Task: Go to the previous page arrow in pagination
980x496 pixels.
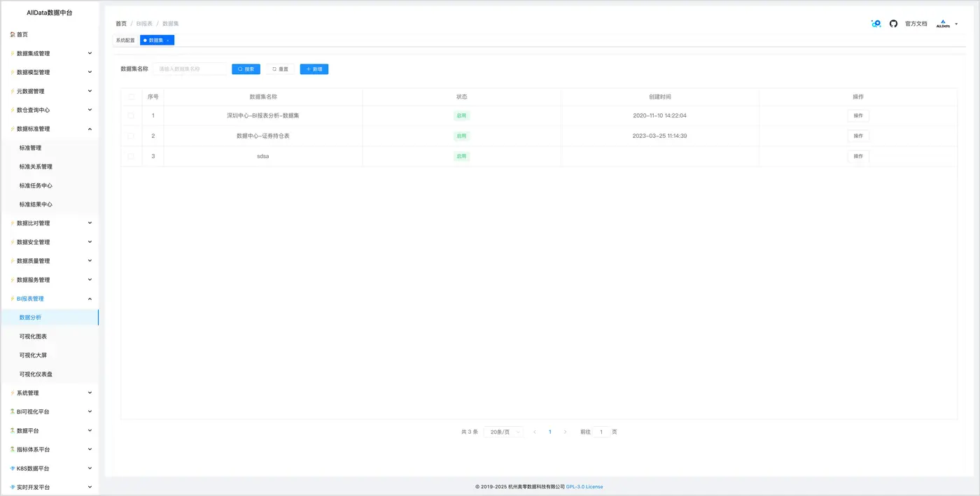Action: click(535, 432)
